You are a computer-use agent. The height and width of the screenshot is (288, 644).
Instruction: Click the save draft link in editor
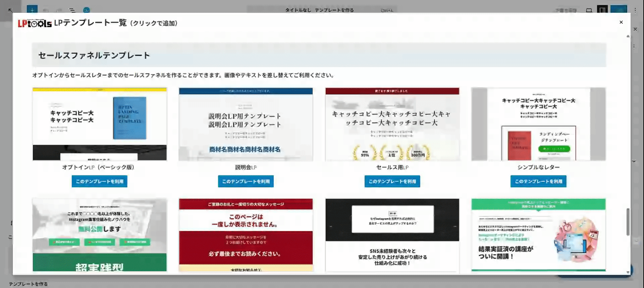[566, 10]
